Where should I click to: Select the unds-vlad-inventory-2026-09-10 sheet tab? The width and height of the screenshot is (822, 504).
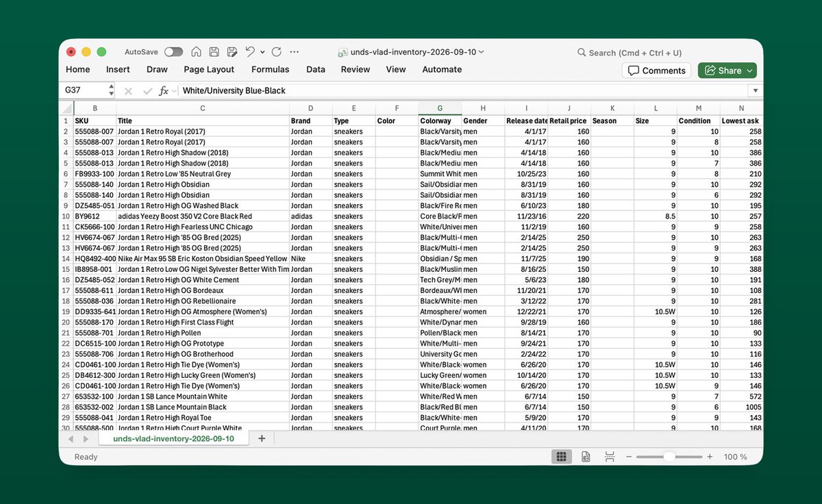(x=173, y=439)
